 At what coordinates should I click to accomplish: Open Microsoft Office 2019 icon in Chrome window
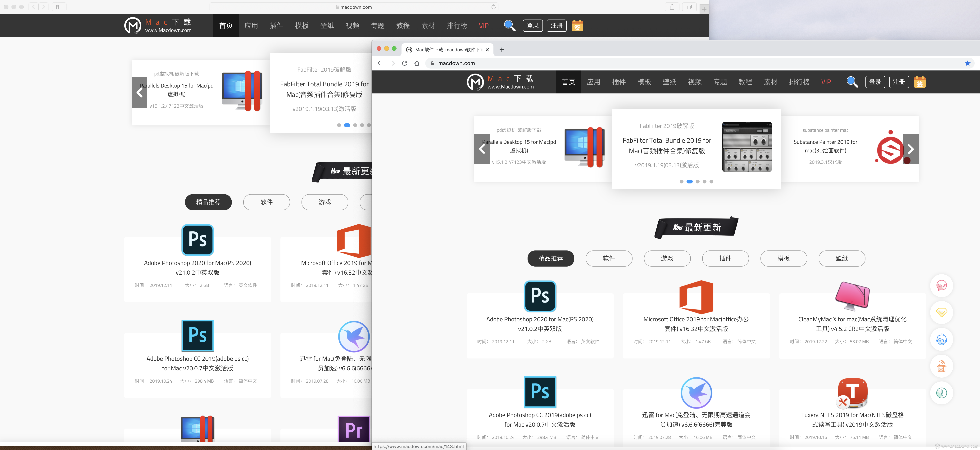[696, 297]
